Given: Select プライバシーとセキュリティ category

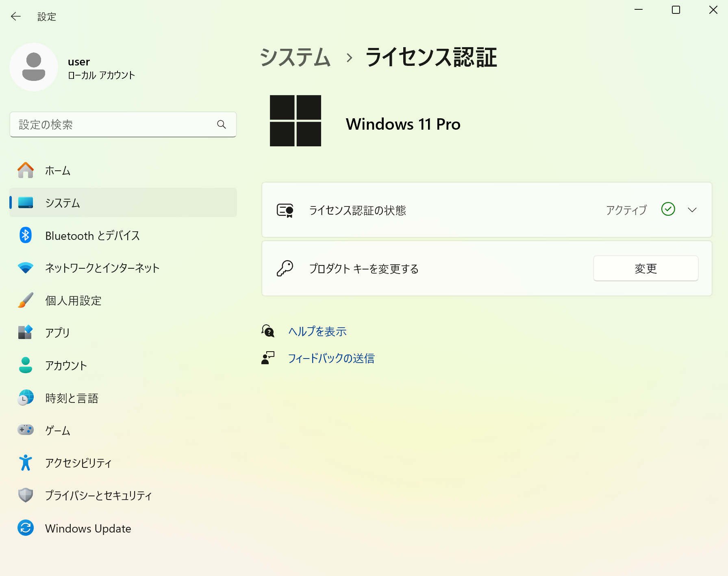Looking at the screenshot, I should pos(123,495).
